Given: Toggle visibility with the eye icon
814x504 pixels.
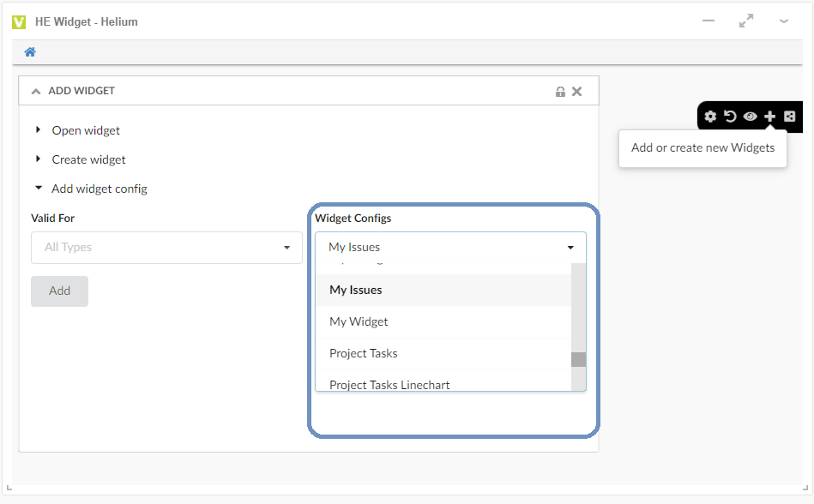Looking at the screenshot, I should 750,117.
